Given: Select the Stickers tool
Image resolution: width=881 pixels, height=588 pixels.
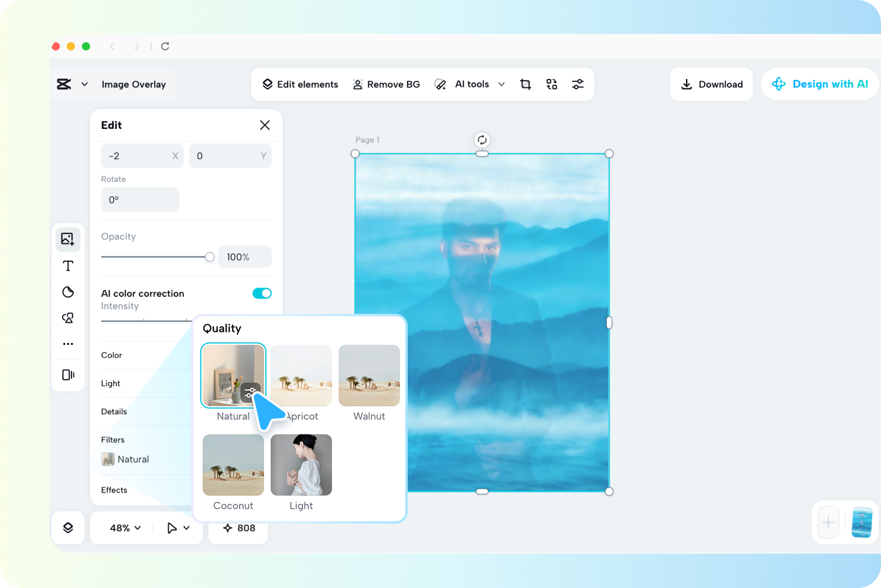Looking at the screenshot, I should click(68, 292).
